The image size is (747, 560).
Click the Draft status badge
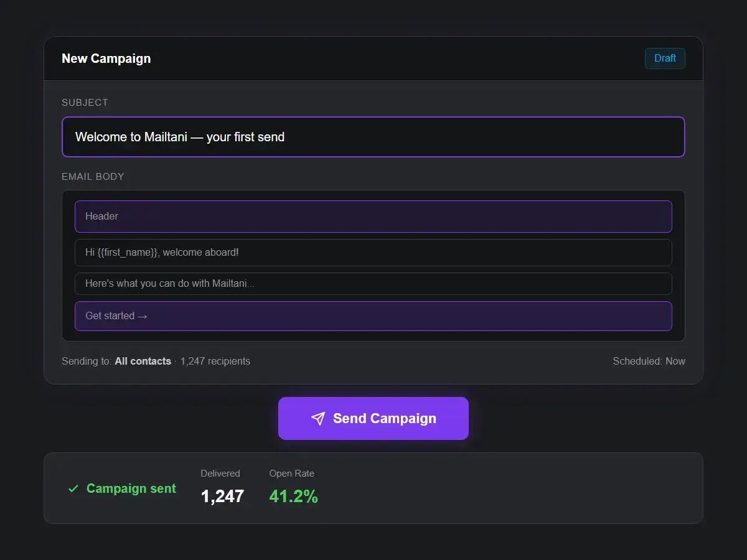665,58
